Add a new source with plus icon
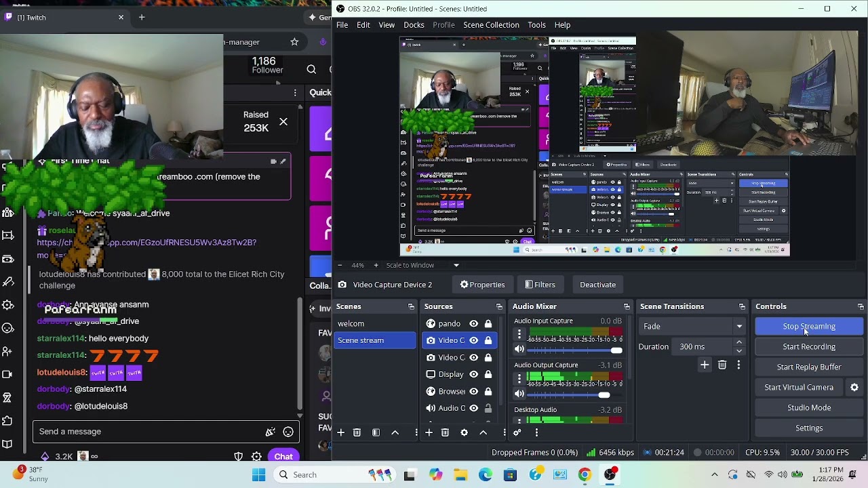The width and height of the screenshot is (868, 488). [429, 432]
